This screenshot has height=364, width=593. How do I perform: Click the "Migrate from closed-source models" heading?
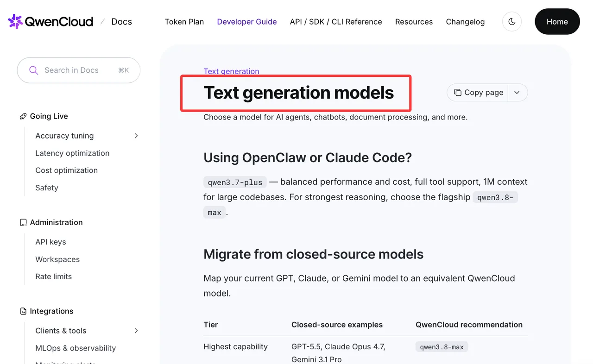313,254
